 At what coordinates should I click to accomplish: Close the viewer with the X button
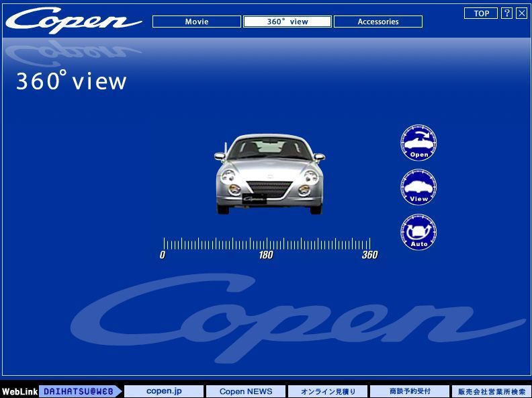(522, 13)
